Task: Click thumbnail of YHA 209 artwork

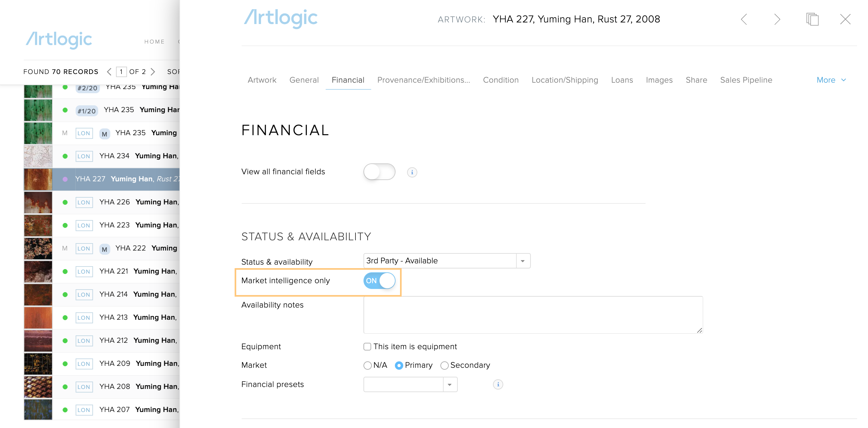Action: (x=38, y=364)
